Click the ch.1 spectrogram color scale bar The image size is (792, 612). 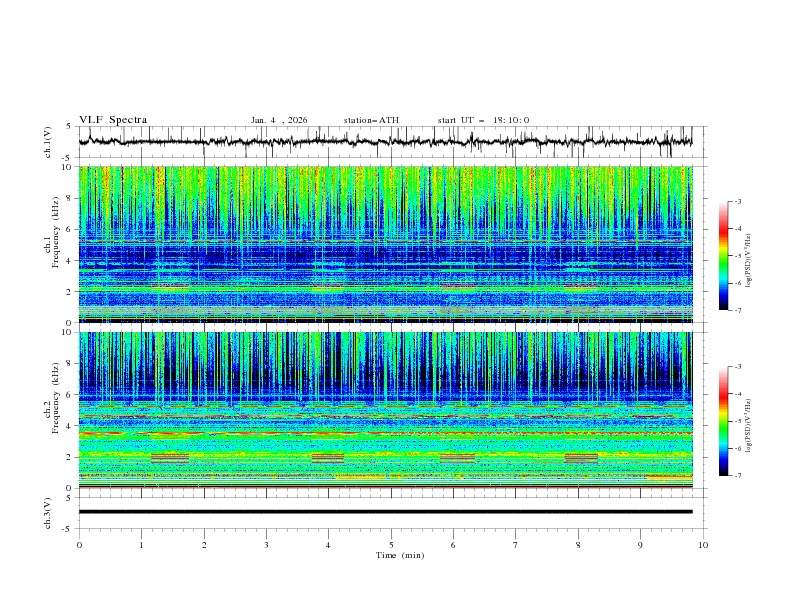click(x=723, y=256)
